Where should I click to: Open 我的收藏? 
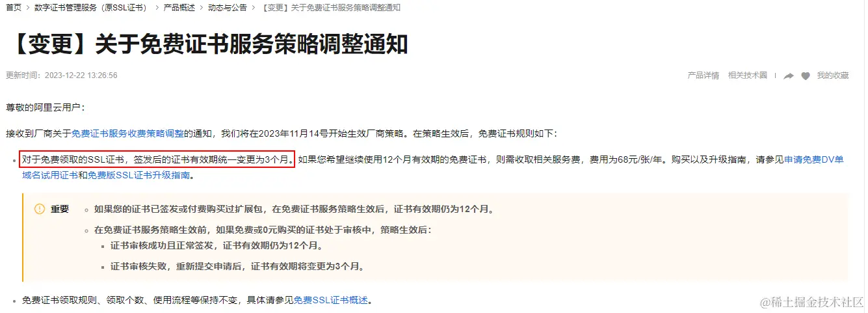[x=833, y=75]
